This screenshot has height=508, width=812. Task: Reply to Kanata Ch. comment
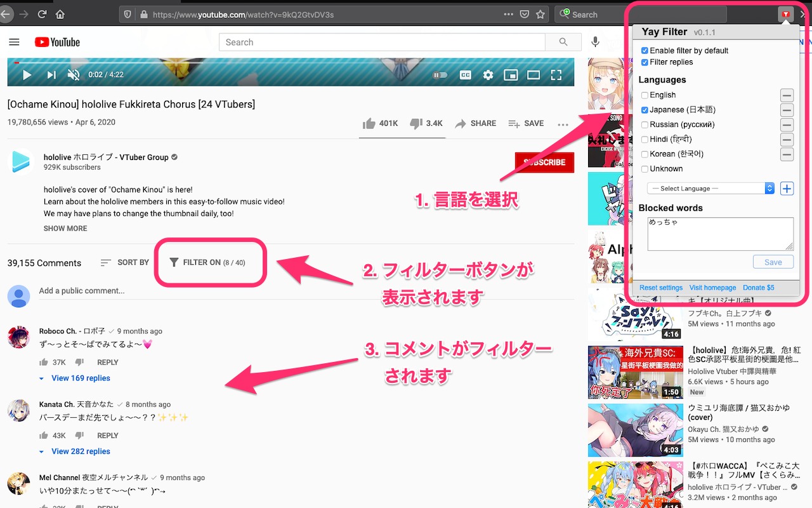[108, 436]
